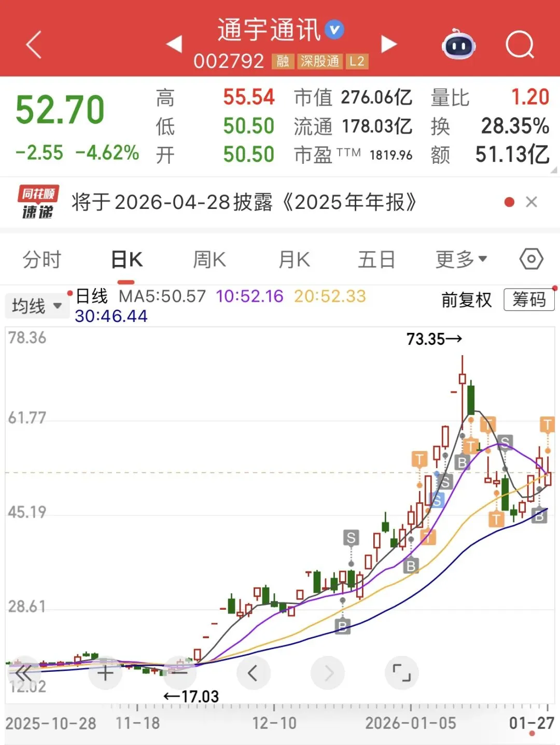560x745 pixels.
Task: Tap the L2 level tag
Action: tap(357, 61)
